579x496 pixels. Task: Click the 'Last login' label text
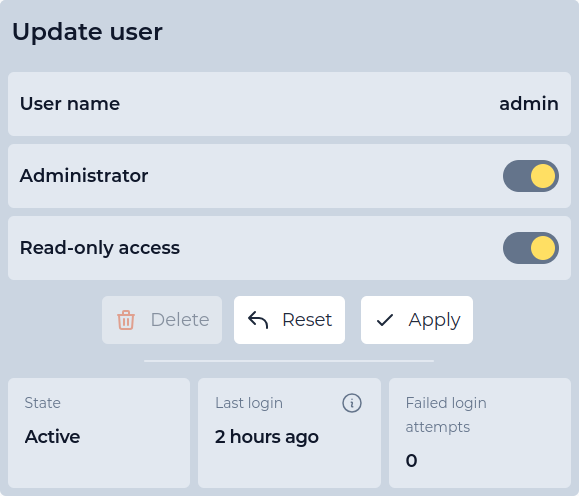click(x=249, y=403)
